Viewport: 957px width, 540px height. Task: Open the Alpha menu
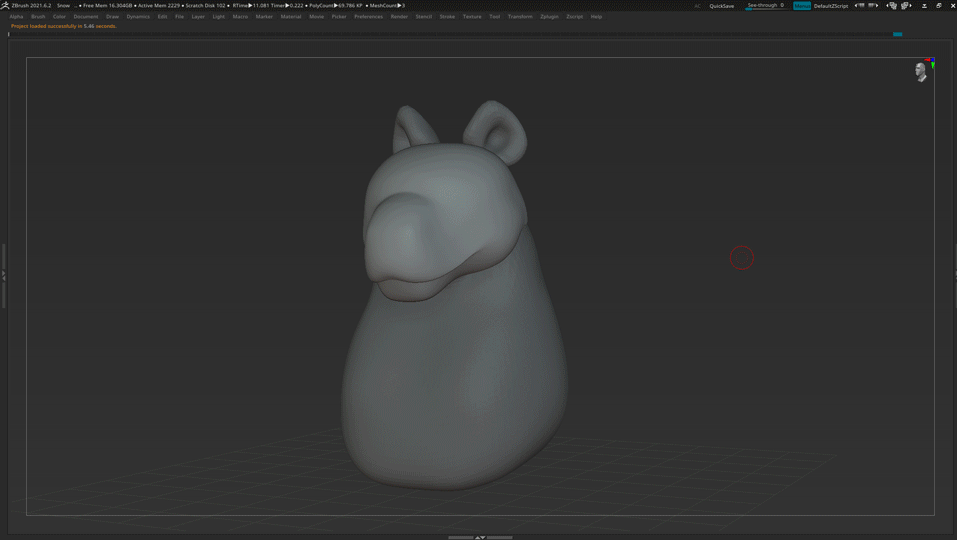click(16, 16)
